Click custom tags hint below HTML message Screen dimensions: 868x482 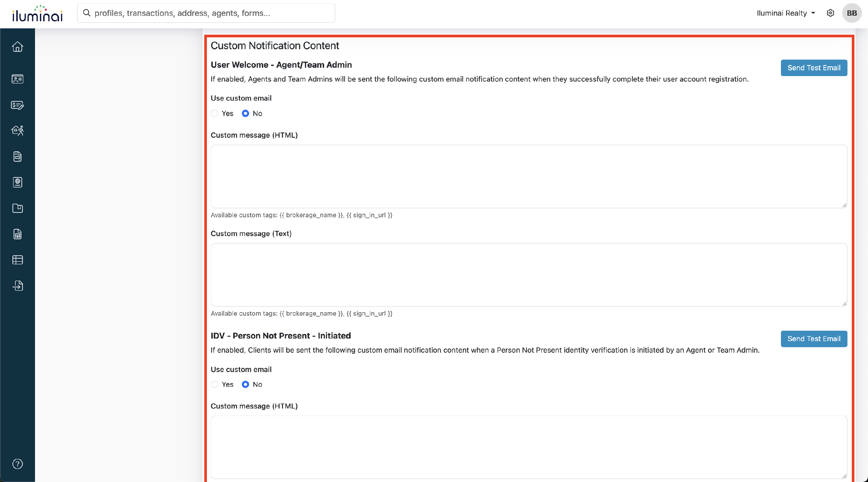301,215
